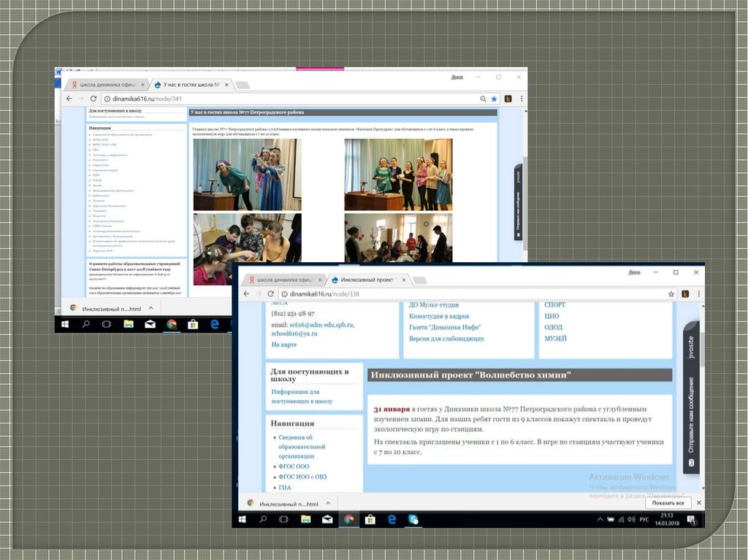
Task: Open the Windows Start menu in front screenshot
Action: point(240,519)
